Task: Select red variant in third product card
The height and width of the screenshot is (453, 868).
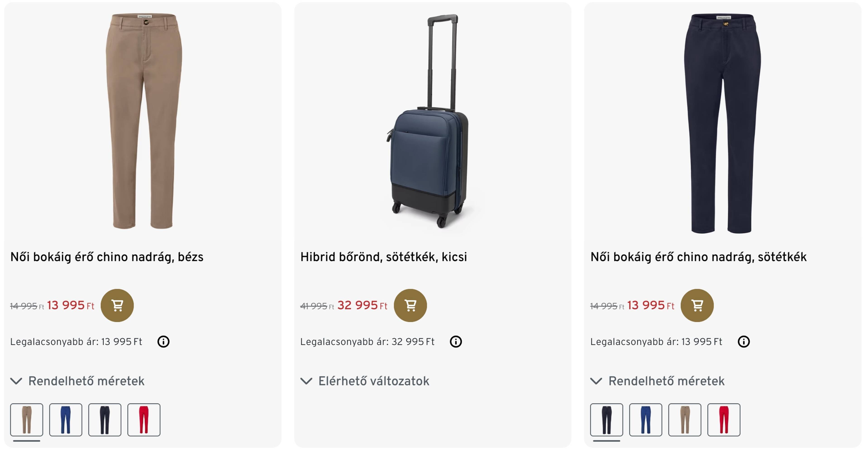Action: click(x=724, y=420)
